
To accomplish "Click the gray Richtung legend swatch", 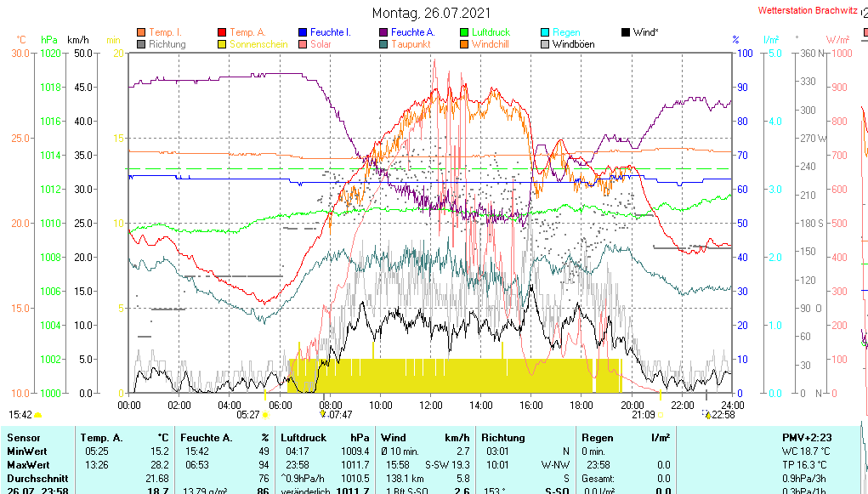I will click(141, 44).
